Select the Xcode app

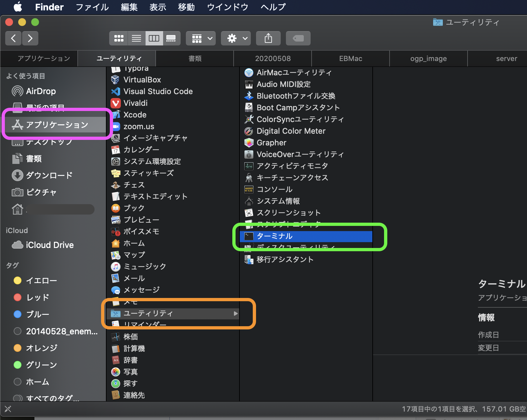click(173, 115)
